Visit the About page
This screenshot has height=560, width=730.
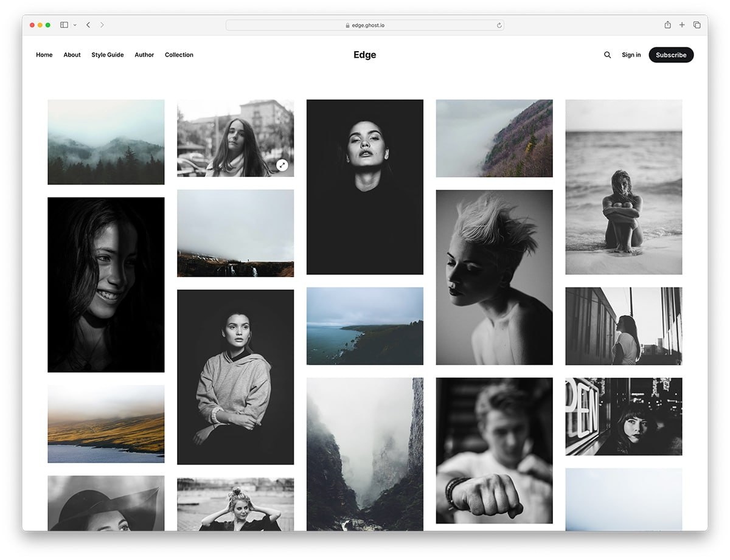[x=72, y=55]
